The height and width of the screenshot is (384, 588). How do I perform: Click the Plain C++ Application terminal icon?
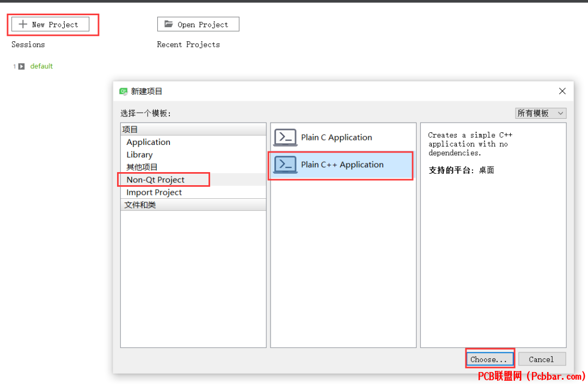tap(285, 164)
